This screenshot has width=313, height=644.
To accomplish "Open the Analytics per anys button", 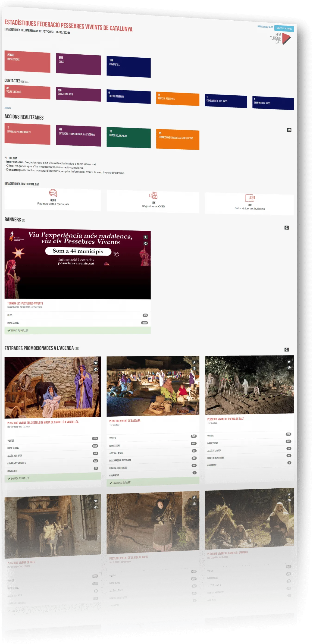I will click(x=284, y=28).
